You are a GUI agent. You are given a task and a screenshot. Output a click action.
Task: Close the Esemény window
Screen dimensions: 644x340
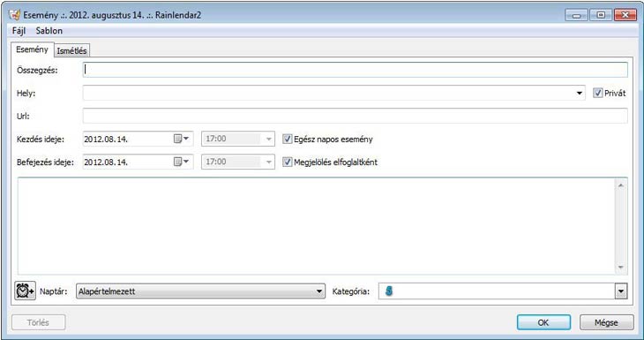[625, 15]
